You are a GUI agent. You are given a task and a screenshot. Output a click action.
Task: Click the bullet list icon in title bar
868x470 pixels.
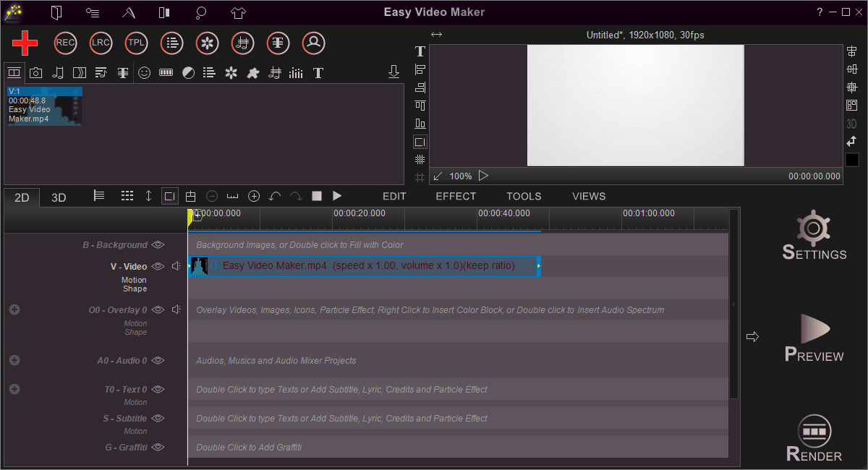[93, 12]
